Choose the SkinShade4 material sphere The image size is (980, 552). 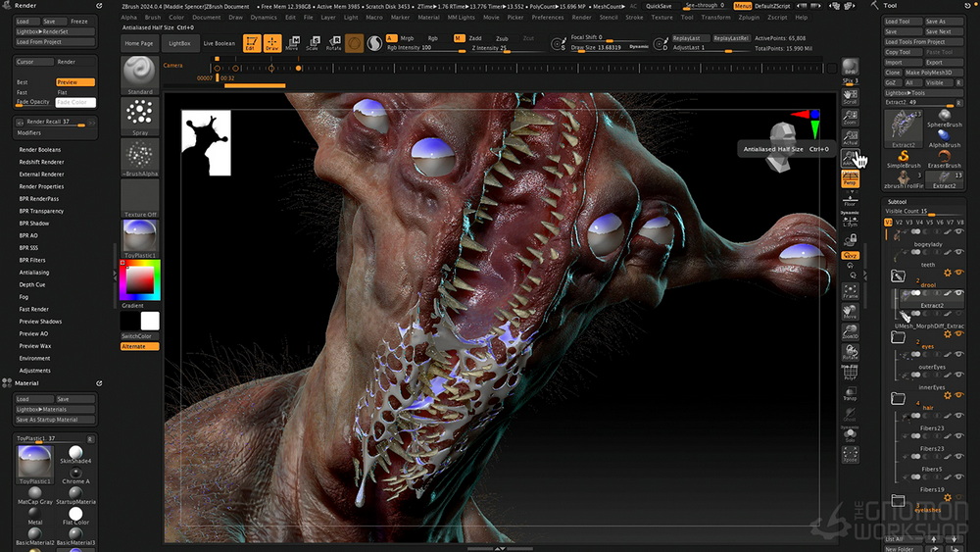[x=75, y=455]
